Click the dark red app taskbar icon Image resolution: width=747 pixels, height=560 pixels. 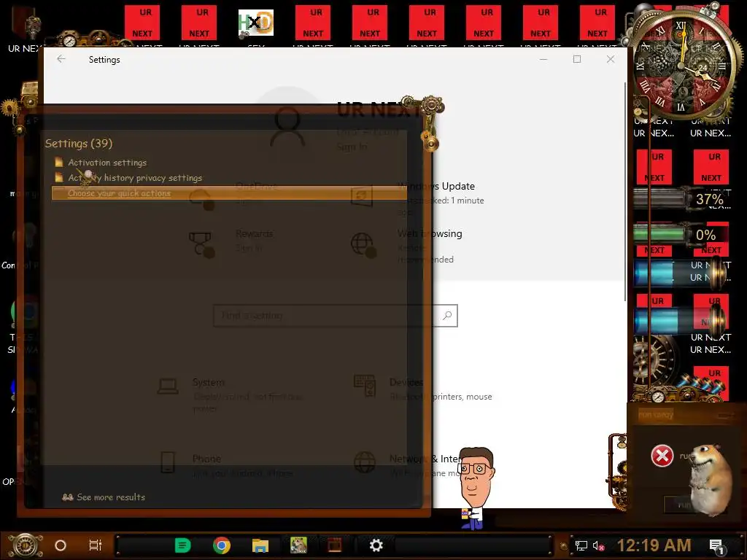335,545
